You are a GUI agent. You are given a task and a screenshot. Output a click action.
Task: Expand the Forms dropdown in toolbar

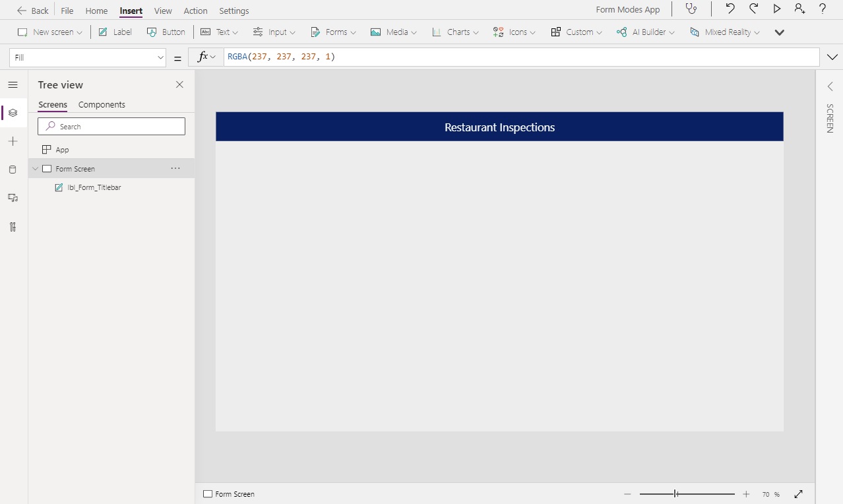pyautogui.click(x=333, y=31)
